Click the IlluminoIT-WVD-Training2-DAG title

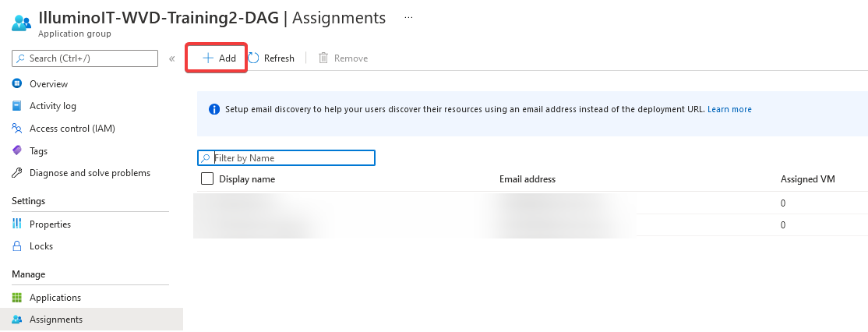click(x=157, y=18)
